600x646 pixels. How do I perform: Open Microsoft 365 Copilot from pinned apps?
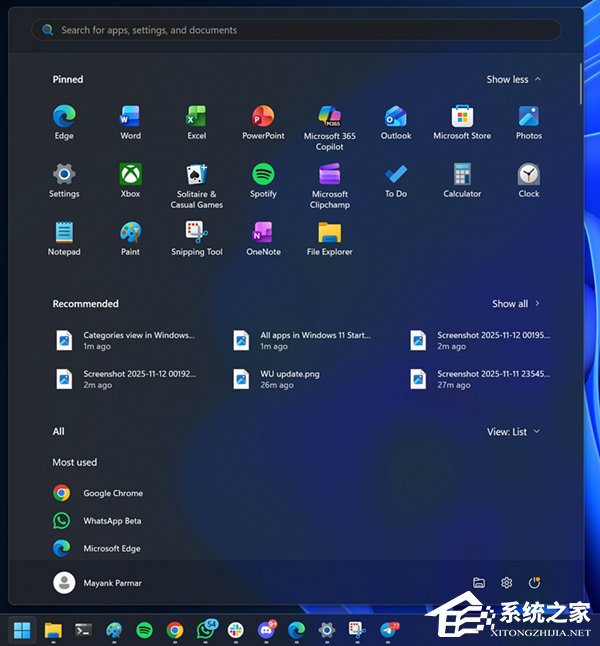(x=329, y=127)
